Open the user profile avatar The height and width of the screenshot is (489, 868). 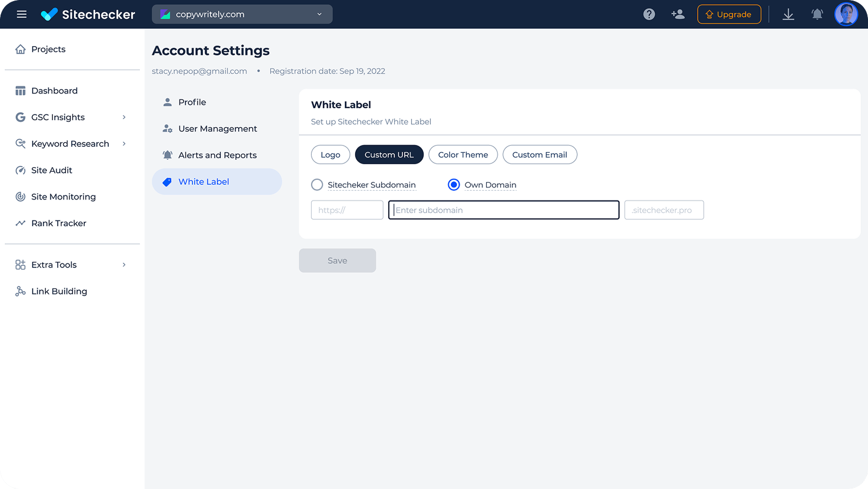pos(846,14)
